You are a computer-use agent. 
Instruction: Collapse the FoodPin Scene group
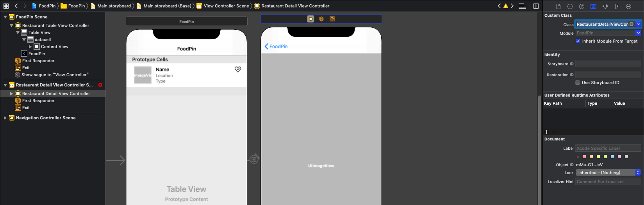click(x=5, y=17)
